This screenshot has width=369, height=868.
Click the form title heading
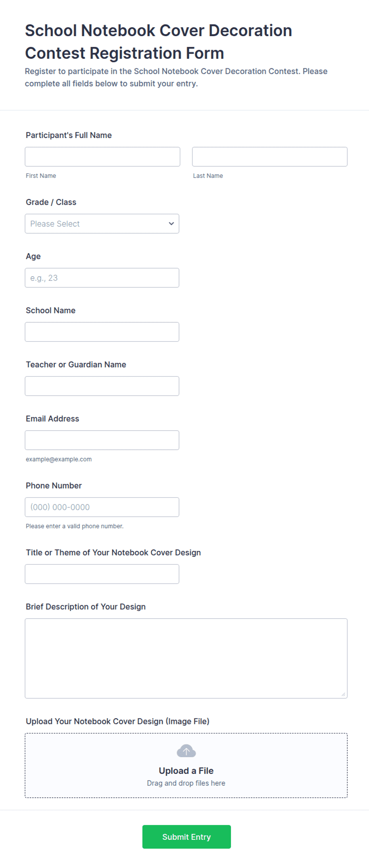coord(159,42)
